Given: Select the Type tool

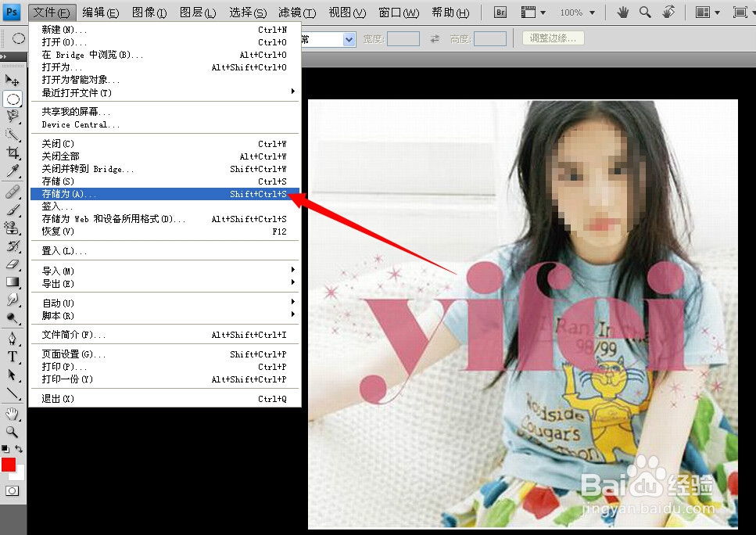Looking at the screenshot, I should click(13, 357).
